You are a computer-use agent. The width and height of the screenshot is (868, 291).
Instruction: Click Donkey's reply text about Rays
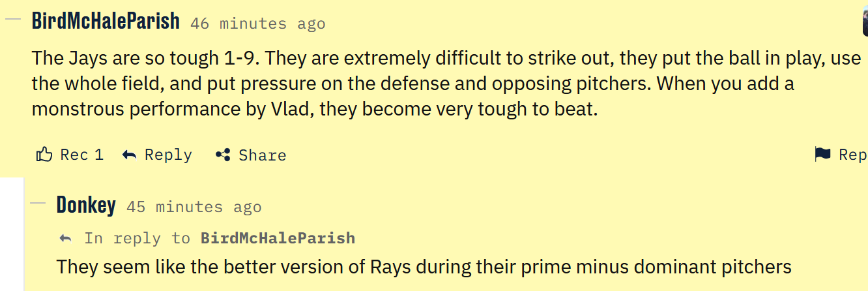[424, 267]
